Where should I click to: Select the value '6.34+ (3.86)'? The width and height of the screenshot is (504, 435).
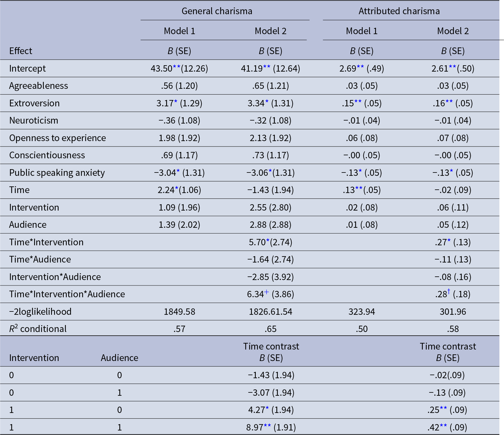click(271, 294)
